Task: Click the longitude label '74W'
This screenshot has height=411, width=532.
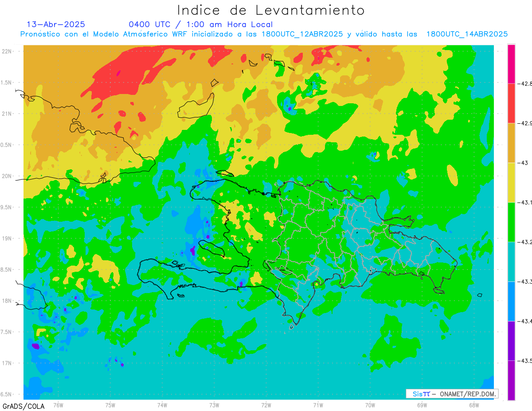Action: 162,405
